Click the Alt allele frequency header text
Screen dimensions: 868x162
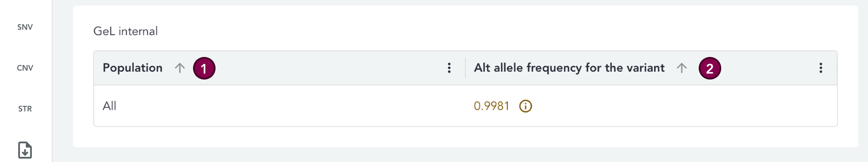point(569,68)
